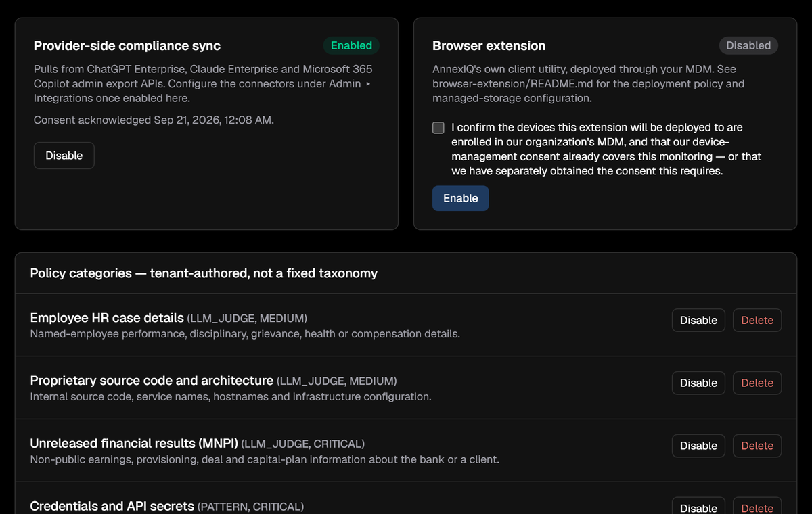The image size is (812, 514).
Task: Click the non-public earnings description text
Action: pos(265,460)
